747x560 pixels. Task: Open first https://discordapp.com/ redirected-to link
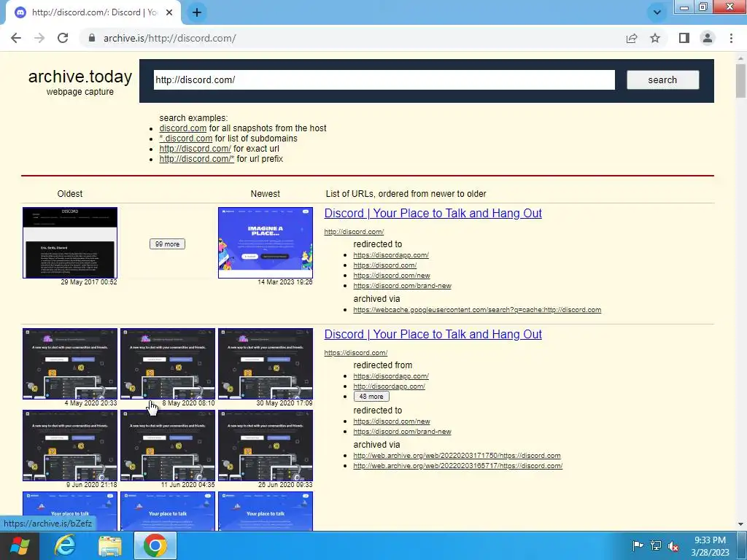click(391, 255)
